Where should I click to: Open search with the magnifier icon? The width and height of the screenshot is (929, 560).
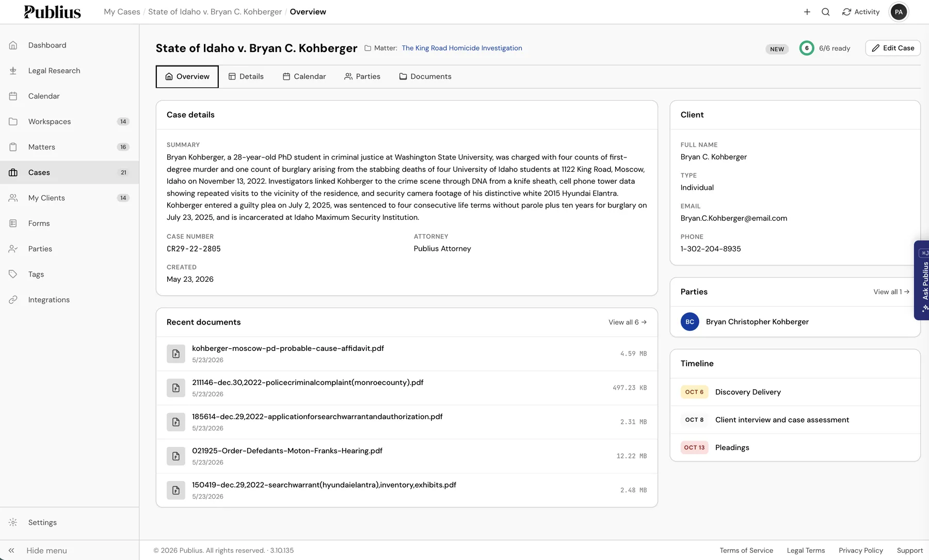(x=825, y=12)
